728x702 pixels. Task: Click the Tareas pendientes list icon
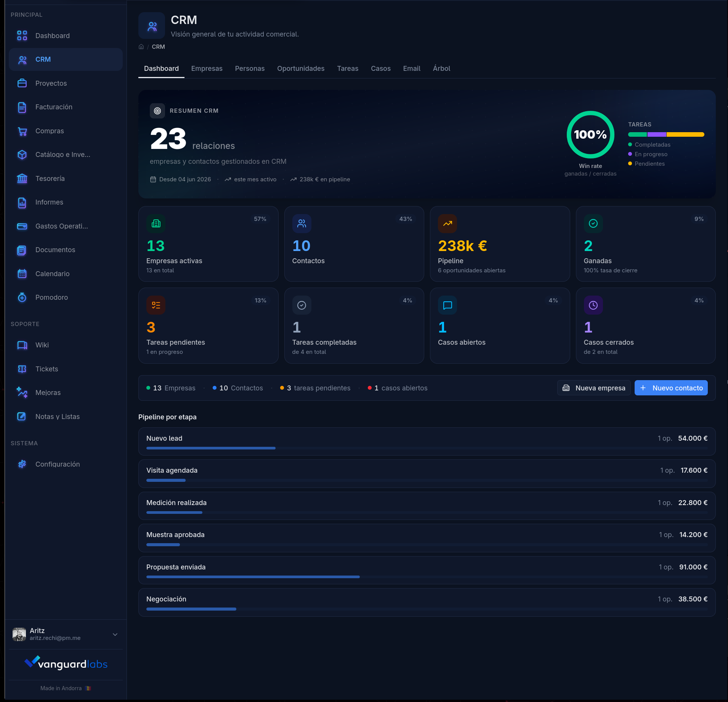(156, 305)
